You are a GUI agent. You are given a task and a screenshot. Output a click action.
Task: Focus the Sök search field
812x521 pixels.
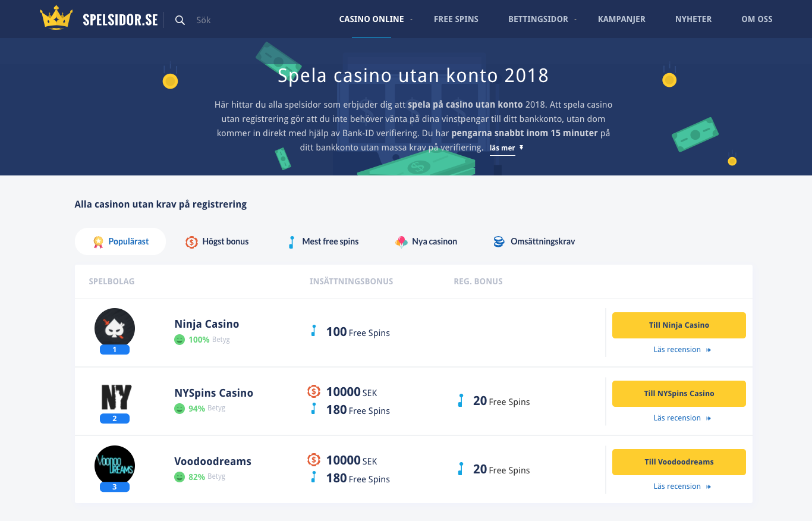(203, 20)
